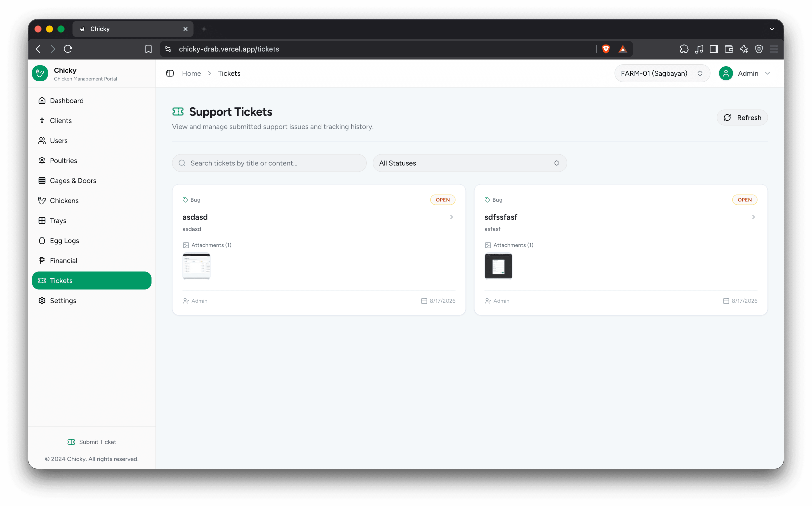Expand the Admin account menu chevron

pos(767,73)
